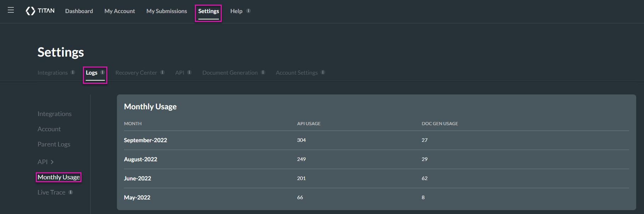Image resolution: width=644 pixels, height=214 pixels.
Task: Select Settings in top navigation
Action: tap(209, 11)
